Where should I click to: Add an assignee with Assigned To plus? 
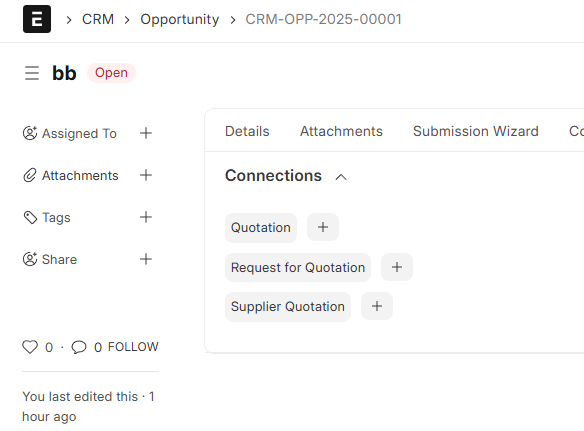[x=146, y=133]
